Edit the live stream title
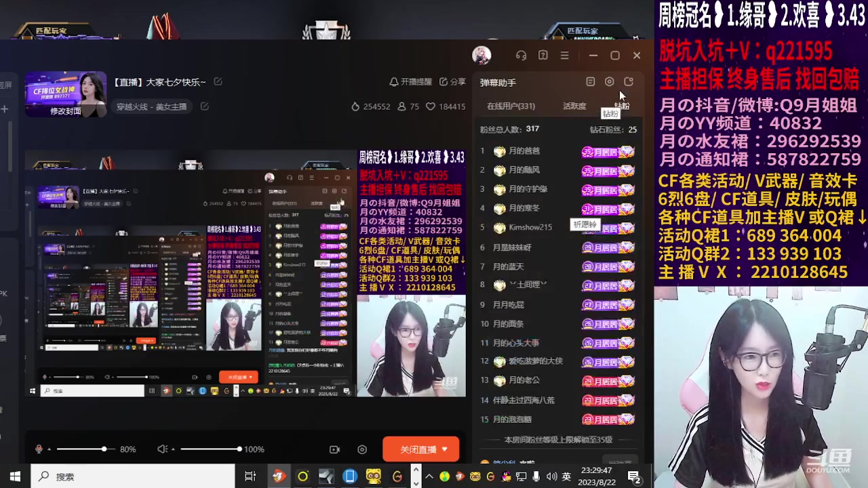The height and width of the screenshot is (488, 868). pyautogui.click(x=218, y=81)
